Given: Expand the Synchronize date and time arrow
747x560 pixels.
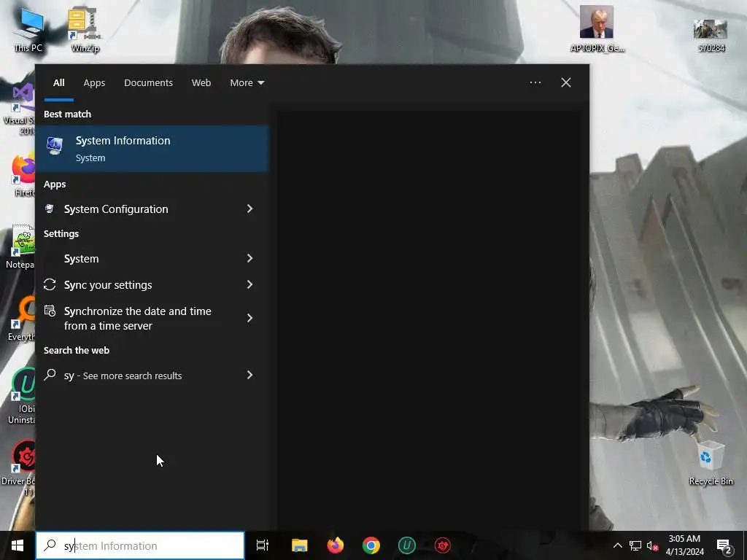Looking at the screenshot, I should pyautogui.click(x=249, y=318).
